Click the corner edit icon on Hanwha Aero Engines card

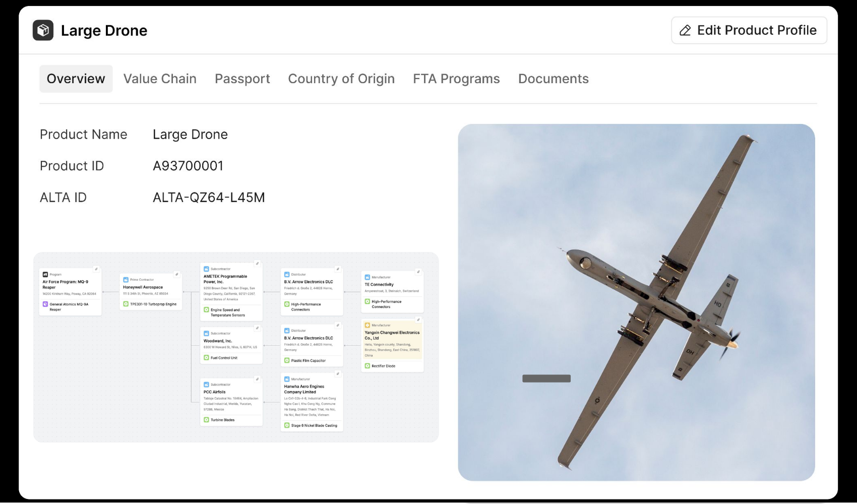tap(338, 373)
